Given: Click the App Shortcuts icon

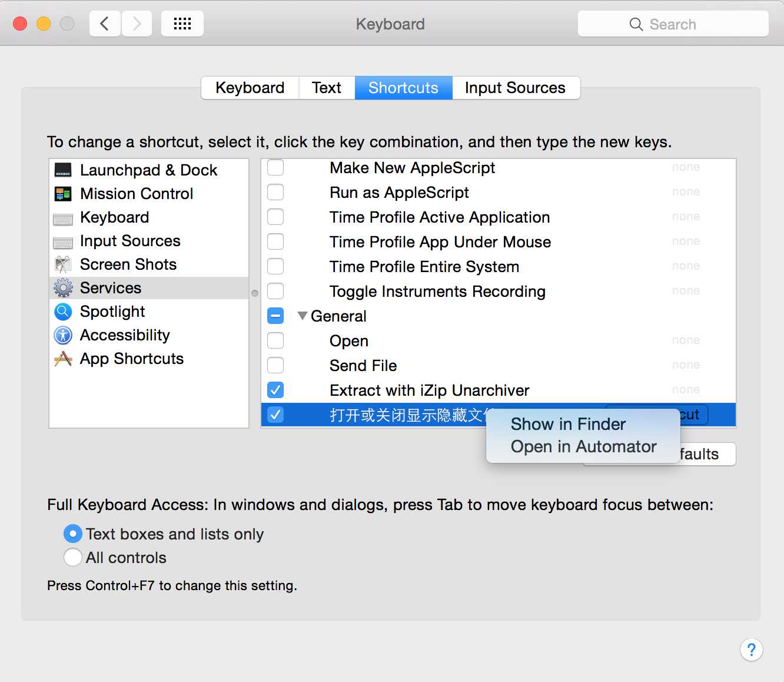Looking at the screenshot, I should [63, 359].
